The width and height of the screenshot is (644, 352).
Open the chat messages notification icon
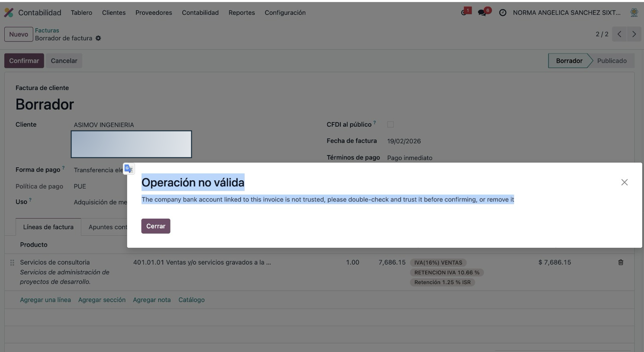click(x=483, y=13)
